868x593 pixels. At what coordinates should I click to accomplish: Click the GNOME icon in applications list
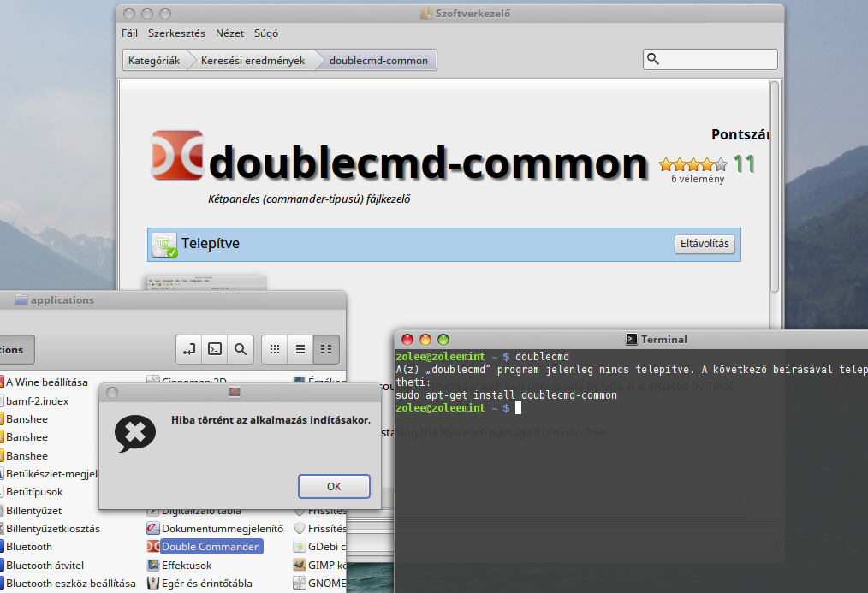(x=300, y=583)
